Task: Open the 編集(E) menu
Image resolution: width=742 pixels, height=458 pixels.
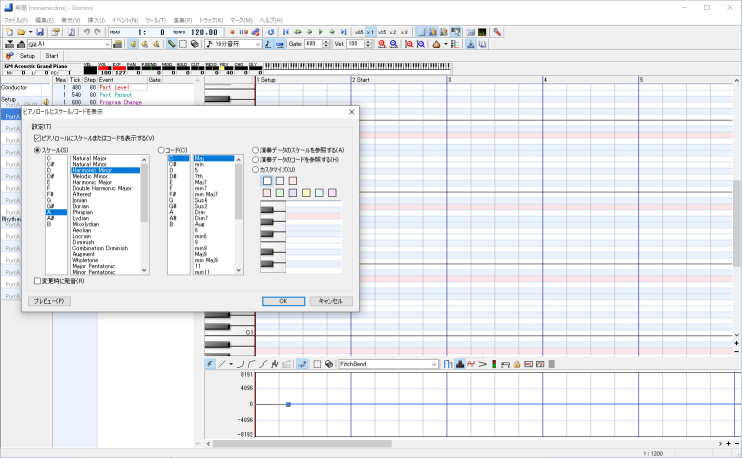Action: pyautogui.click(x=44, y=20)
